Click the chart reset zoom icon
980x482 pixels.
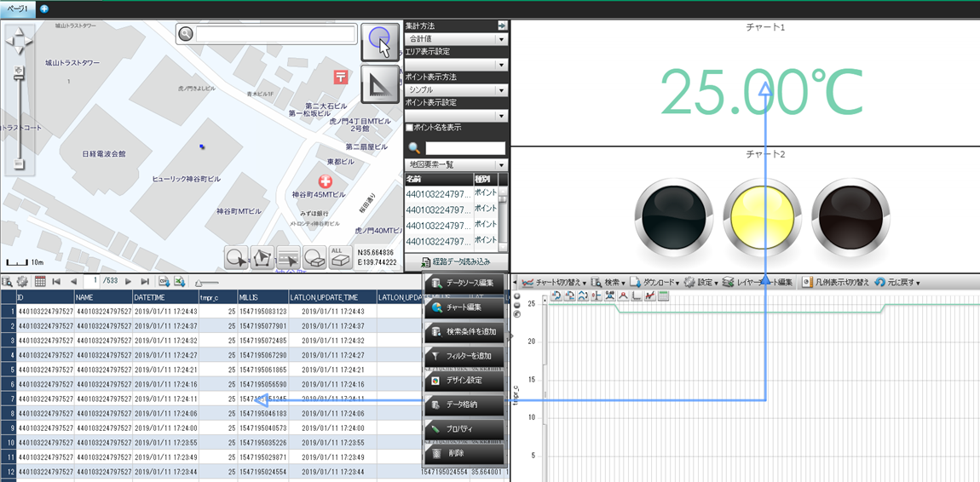[517, 314]
